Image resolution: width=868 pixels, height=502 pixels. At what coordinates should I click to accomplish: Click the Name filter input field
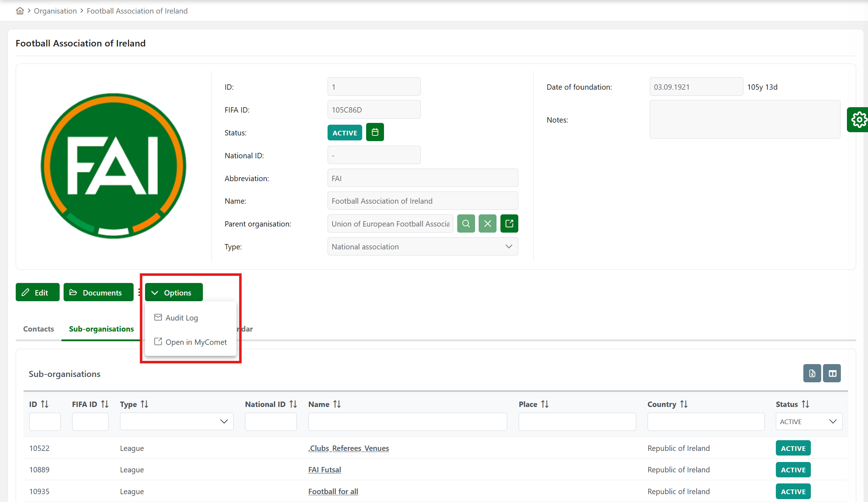408,422
